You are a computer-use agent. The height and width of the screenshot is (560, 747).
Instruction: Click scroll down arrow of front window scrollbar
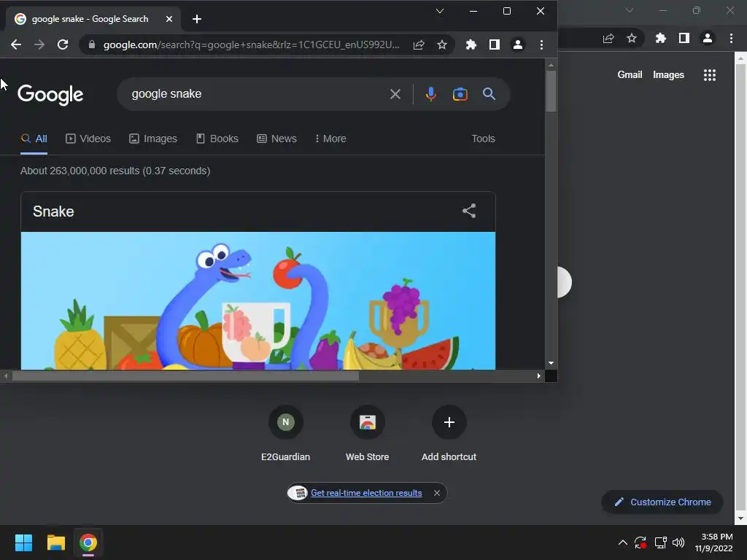(x=551, y=363)
